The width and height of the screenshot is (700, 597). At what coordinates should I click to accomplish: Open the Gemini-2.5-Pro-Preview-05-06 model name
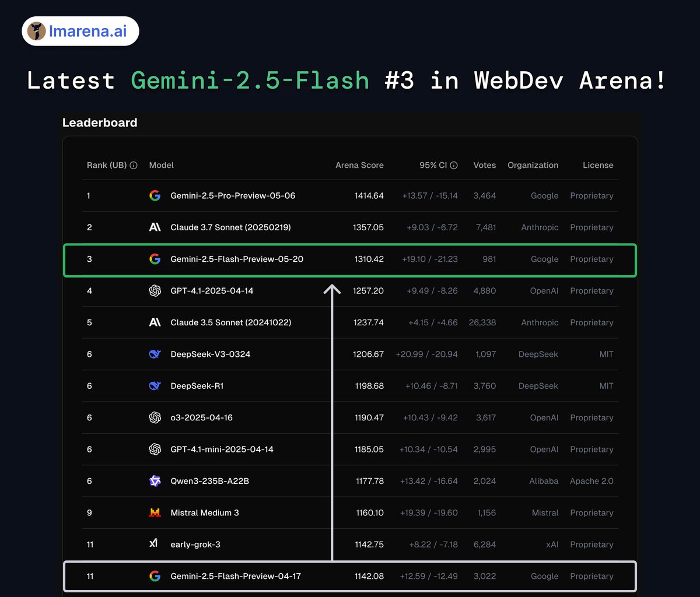[x=233, y=196]
